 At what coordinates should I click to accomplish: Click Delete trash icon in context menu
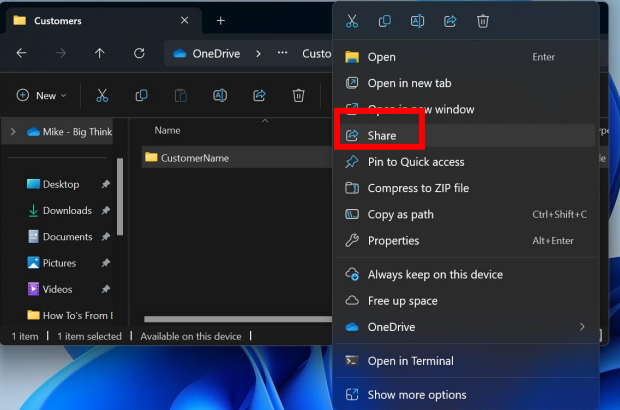[483, 21]
